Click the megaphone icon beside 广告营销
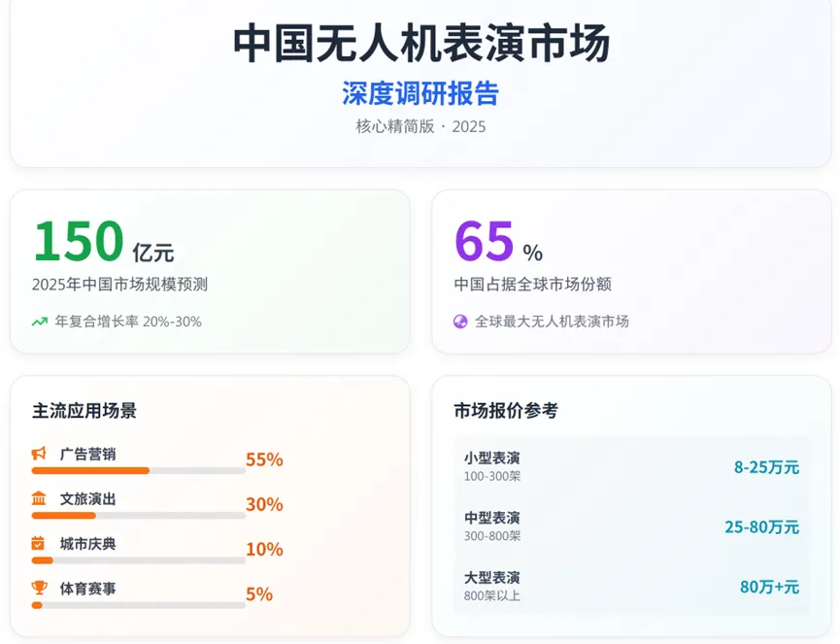Image resolution: width=840 pixels, height=644 pixels. click(x=39, y=454)
